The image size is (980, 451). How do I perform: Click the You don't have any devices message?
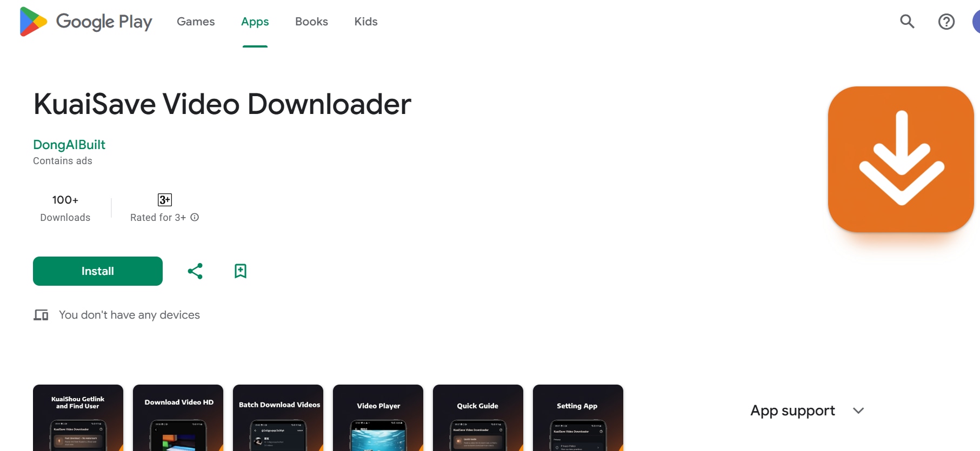[x=129, y=315]
